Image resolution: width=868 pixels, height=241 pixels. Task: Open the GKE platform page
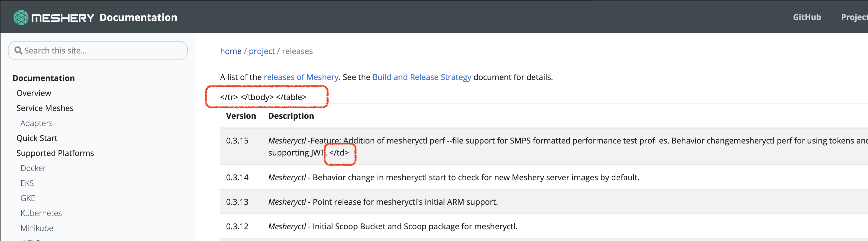(x=28, y=198)
